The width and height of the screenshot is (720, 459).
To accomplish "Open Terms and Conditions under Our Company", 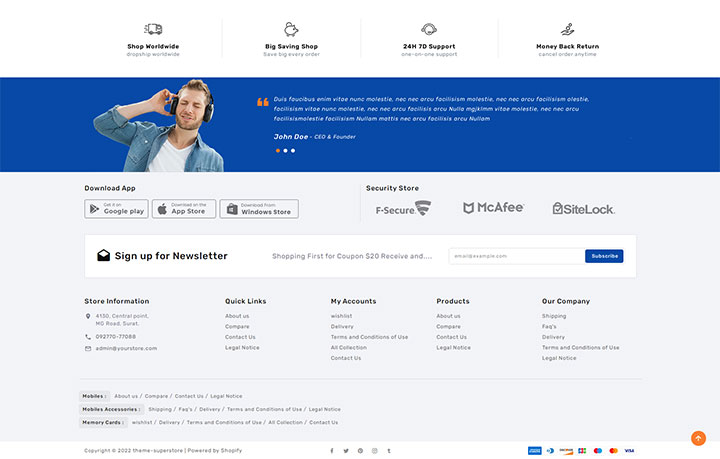I will (x=580, y=348).
